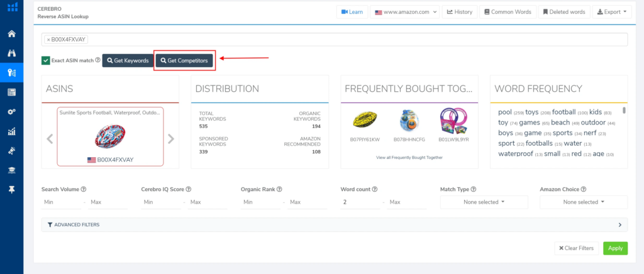Screen dimensions: 644x274
Task: Open the bar chart analytics icon in sidebar
Action: click(12, 132)
